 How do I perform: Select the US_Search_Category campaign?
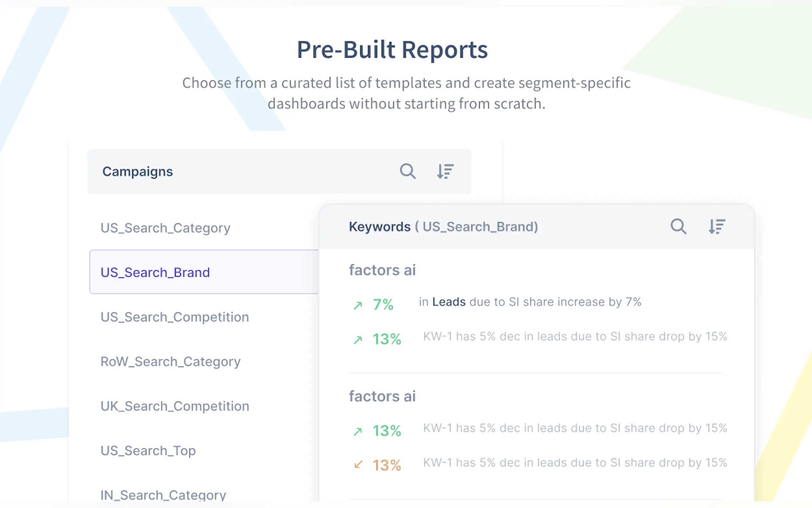166,228
